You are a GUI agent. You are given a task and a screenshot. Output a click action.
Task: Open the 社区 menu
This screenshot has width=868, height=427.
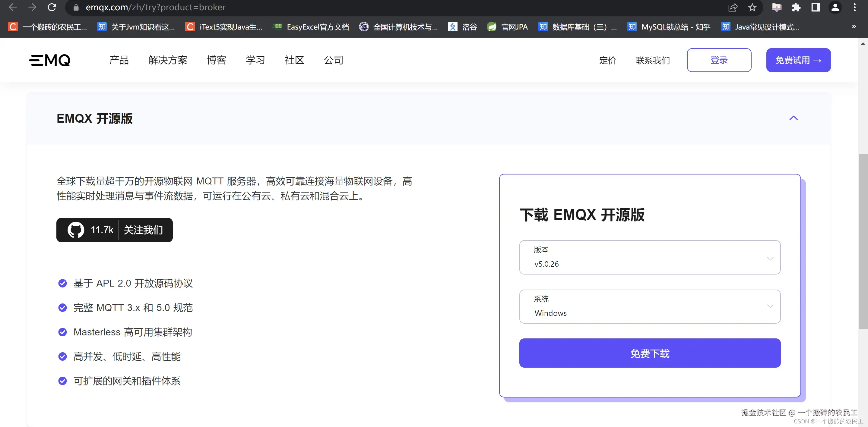294,60
